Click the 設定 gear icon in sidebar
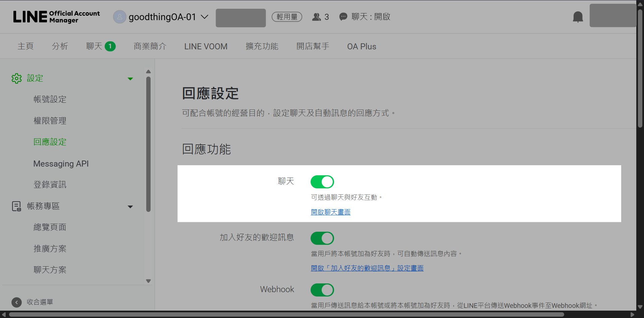 coord(16,78)
